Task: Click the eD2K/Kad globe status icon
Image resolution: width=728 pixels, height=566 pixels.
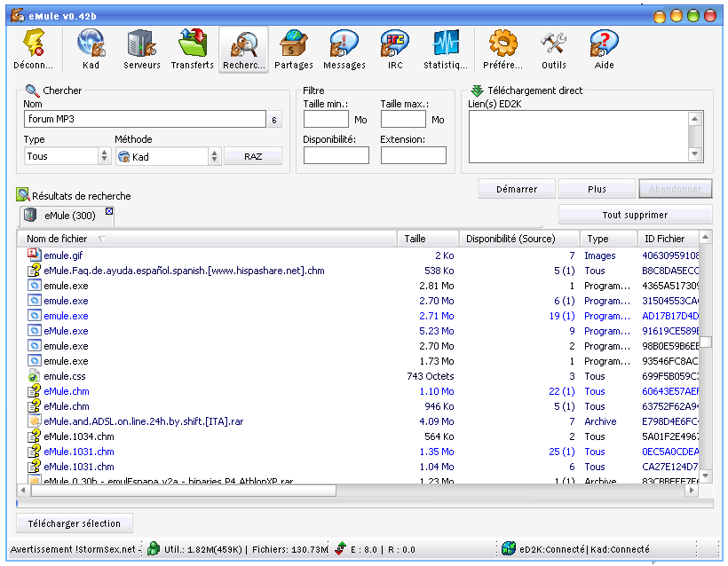Action: pyautogui.click(x=509, y=548)
